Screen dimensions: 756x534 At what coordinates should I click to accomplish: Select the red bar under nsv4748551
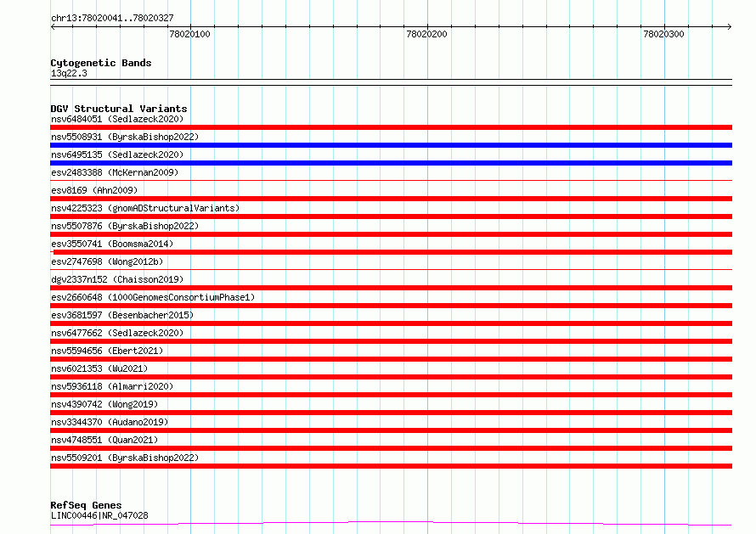(x=391, y=448)
